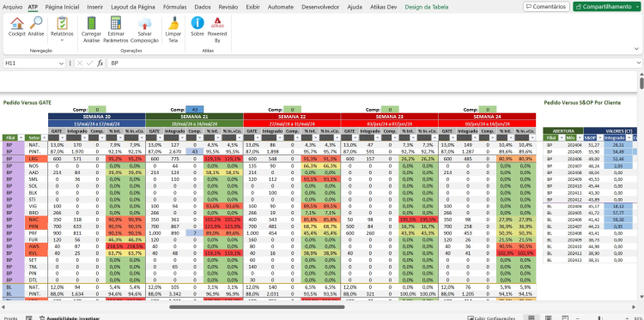
Task: Open the Sobre info icon
Action: pos(197,23)
